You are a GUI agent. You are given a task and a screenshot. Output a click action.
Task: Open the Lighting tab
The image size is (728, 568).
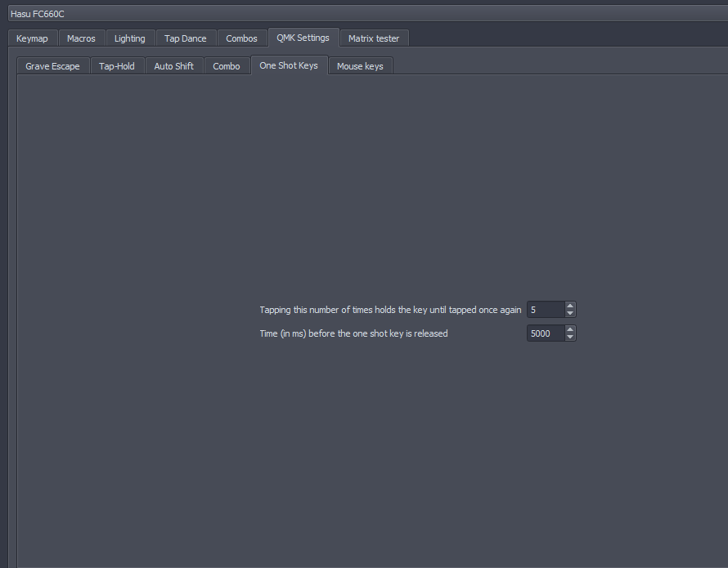[x=130, y=38]
